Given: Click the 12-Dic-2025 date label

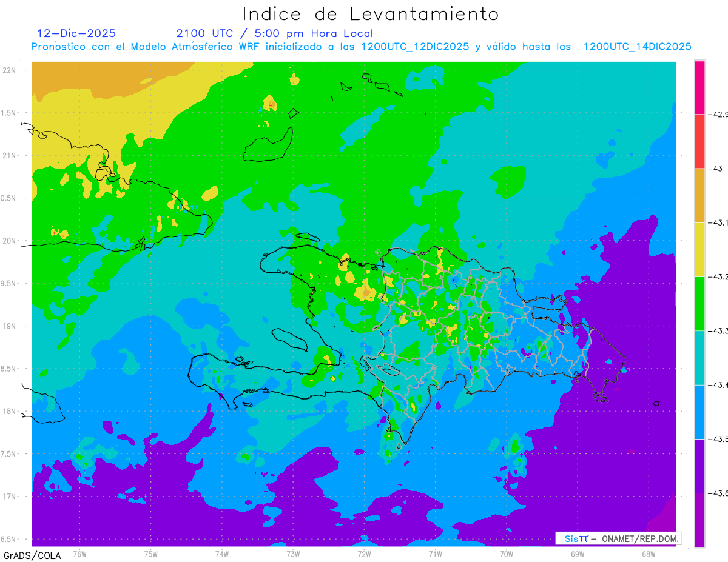Looking at the screenshot, I should [76, 33].
